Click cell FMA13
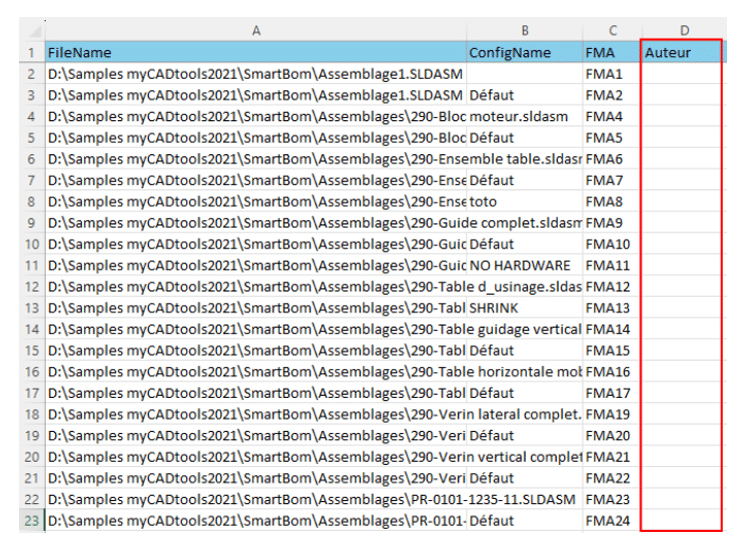 [612, 308]
